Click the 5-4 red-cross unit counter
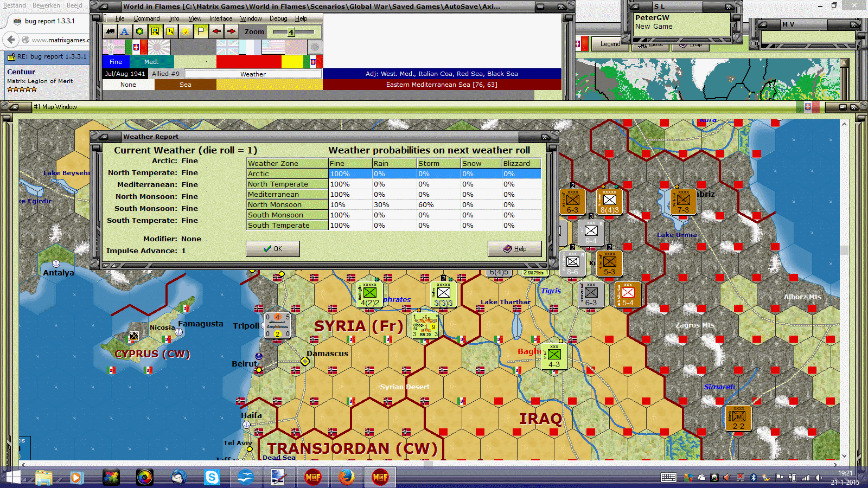Screen dimensions: 868x488 pos(628,295)
